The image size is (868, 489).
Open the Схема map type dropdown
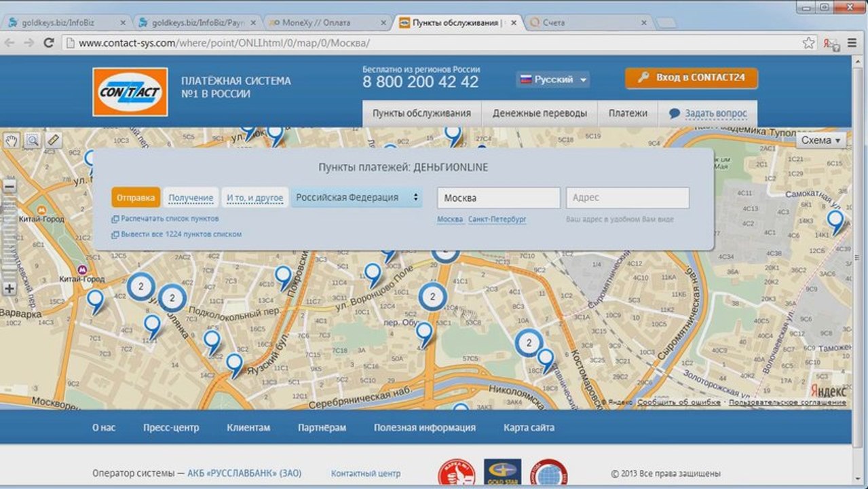click(820, 140)
